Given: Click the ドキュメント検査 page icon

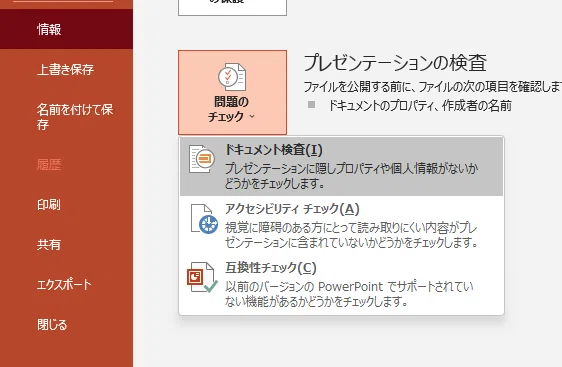Looking at the screenshot, I should (x=202, y=159).
